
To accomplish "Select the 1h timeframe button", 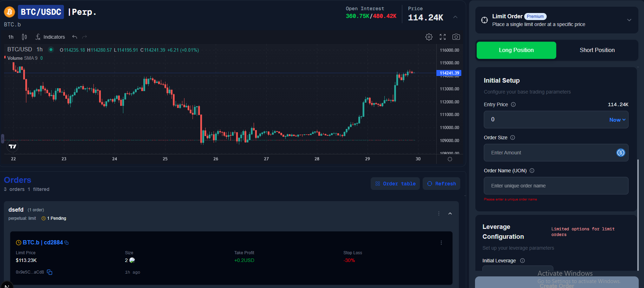I will (11, 37).
